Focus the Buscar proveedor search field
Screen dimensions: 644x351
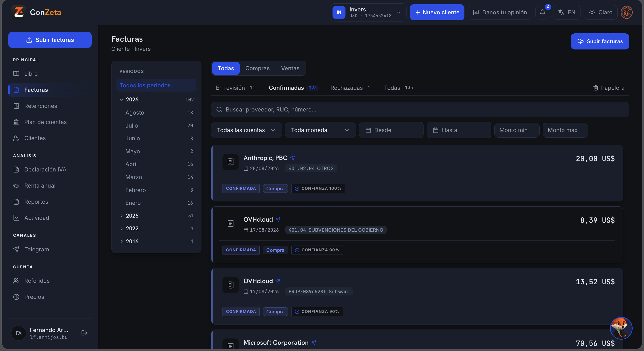(x=420, y=109)
